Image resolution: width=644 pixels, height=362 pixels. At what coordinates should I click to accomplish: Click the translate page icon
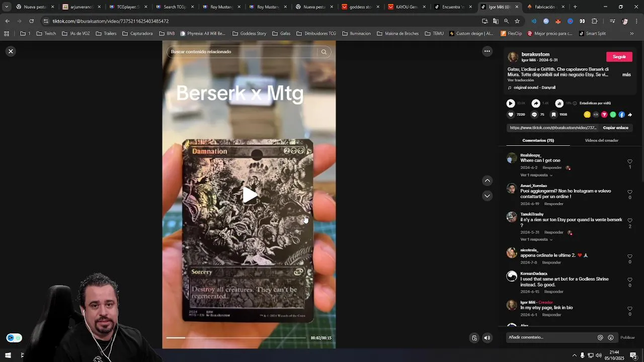[496, 21]
